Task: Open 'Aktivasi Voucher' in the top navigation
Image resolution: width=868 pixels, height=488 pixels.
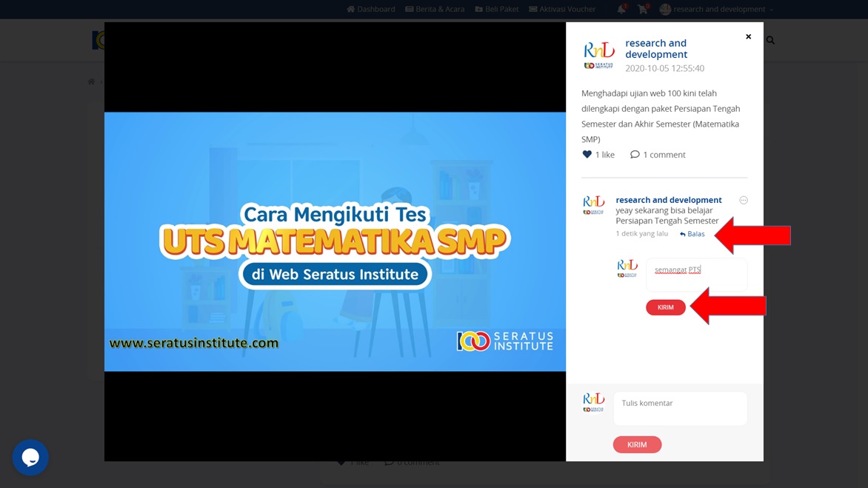Action: (562, 9)
